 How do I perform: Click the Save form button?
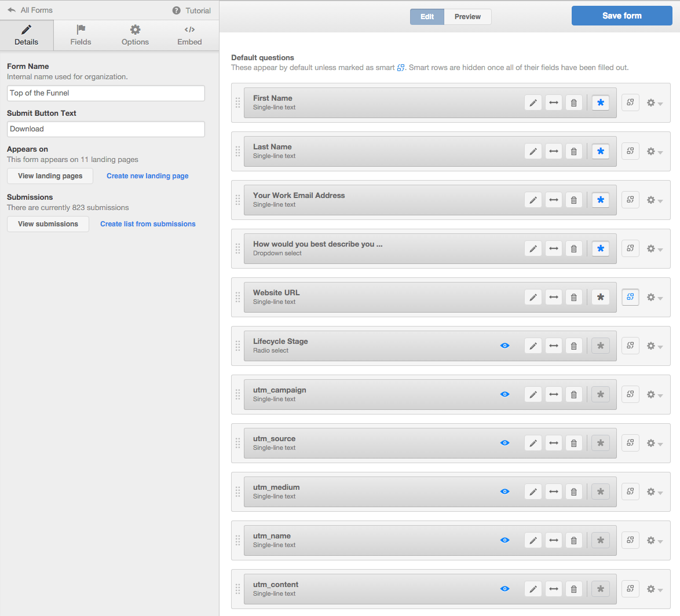point(621,16)
